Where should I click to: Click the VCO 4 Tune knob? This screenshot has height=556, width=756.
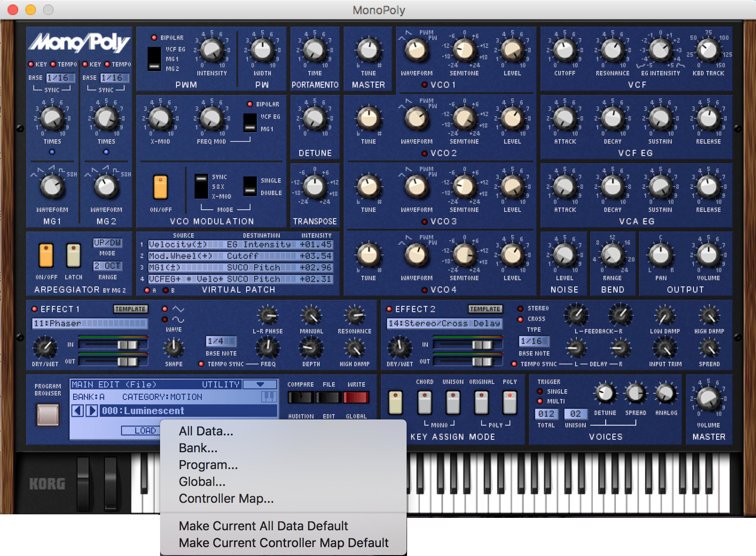[368, 255]
